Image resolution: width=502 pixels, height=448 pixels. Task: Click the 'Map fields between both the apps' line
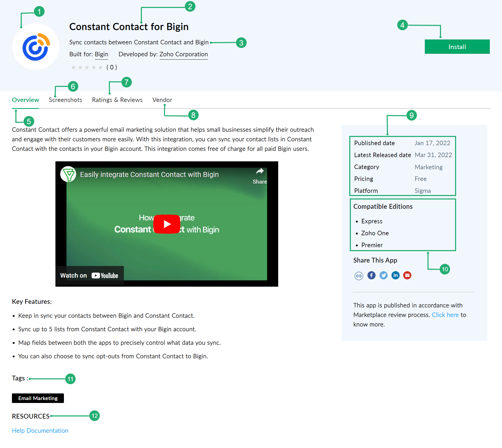(120, 343)
